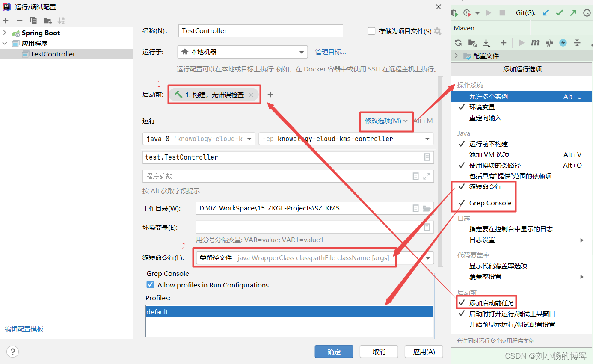Expand the Spring Boot configurations node
Viewport: 593px width, 364px height.
[x=6, y=33]
